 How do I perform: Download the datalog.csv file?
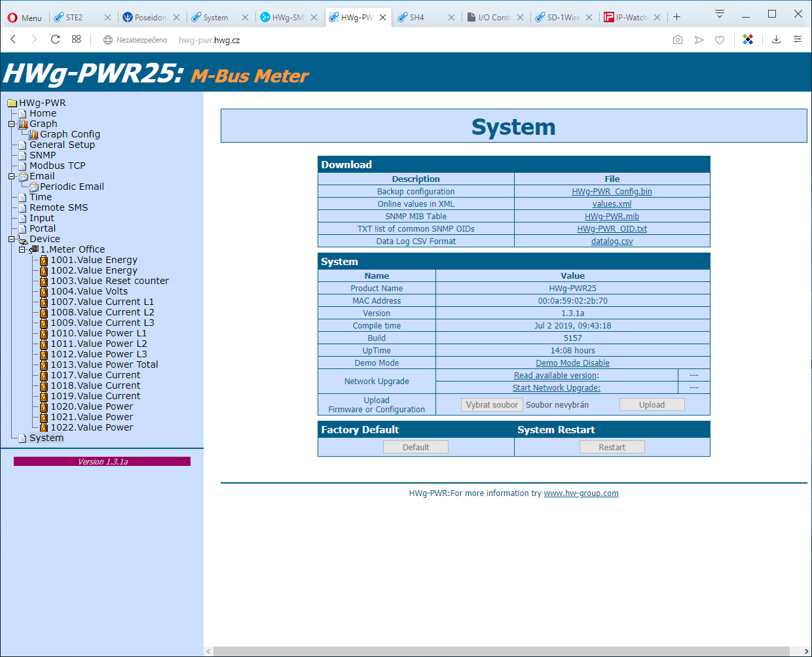(x=612, y=241)
